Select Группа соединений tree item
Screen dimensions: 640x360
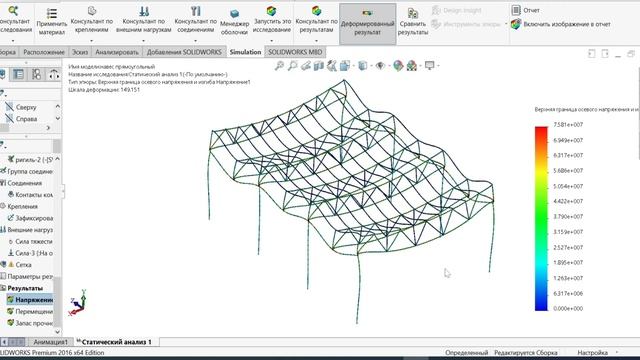(27, 171)
